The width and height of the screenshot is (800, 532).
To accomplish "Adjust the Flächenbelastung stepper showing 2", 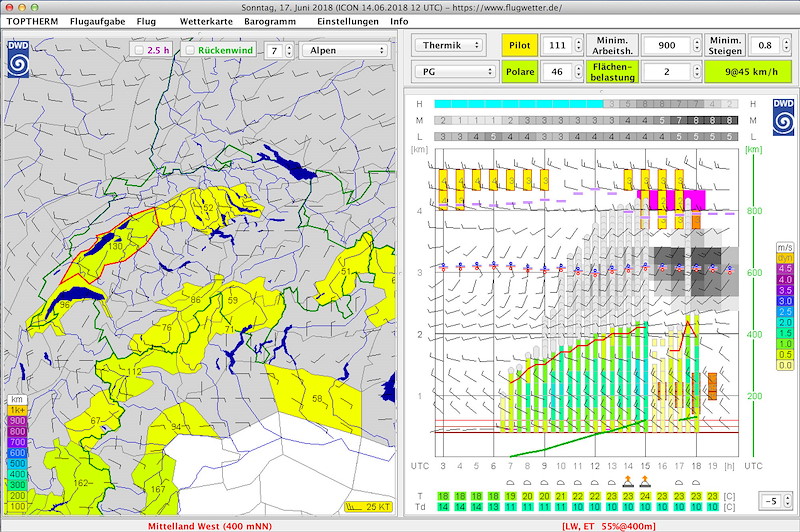I will pyautogui.click(x=696, y=71).
